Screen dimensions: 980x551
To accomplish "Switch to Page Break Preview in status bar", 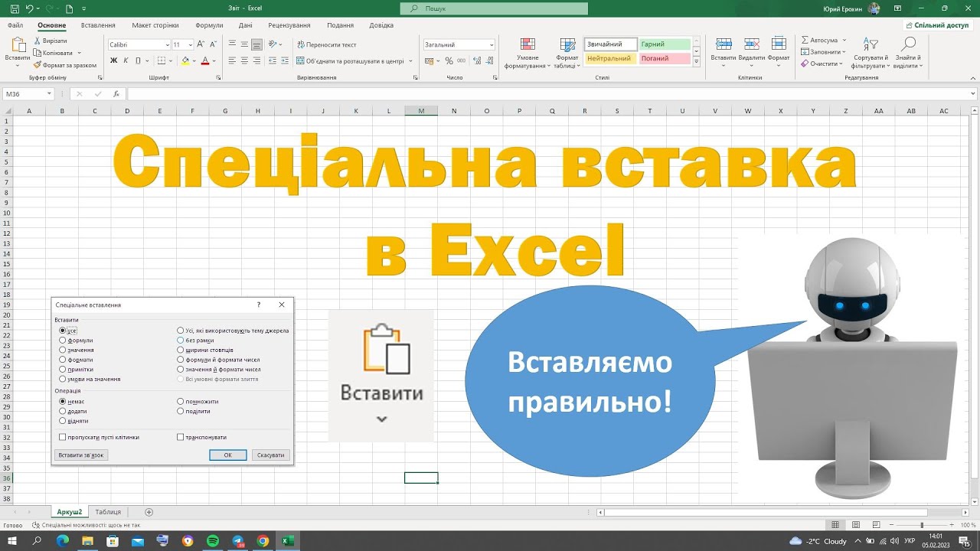I will pos(876,525).
